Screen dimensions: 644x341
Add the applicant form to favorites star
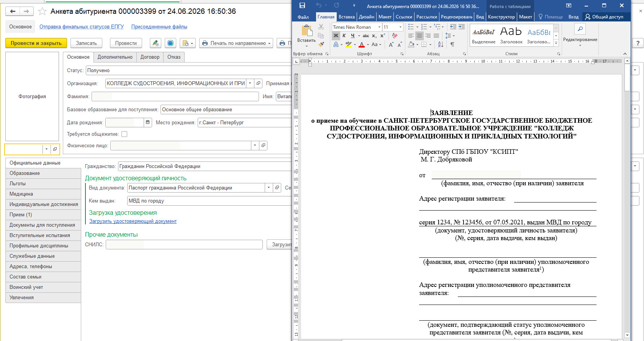tap(42, 12)
